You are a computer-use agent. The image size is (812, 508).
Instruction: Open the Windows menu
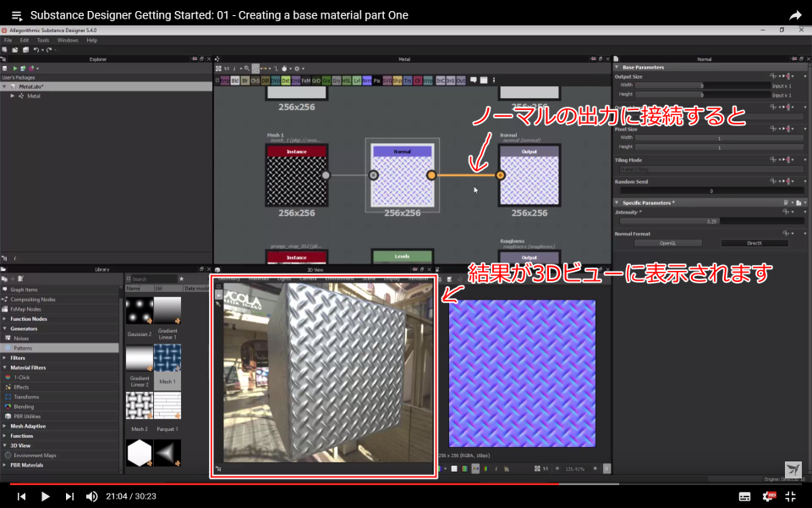pos(68,40)
